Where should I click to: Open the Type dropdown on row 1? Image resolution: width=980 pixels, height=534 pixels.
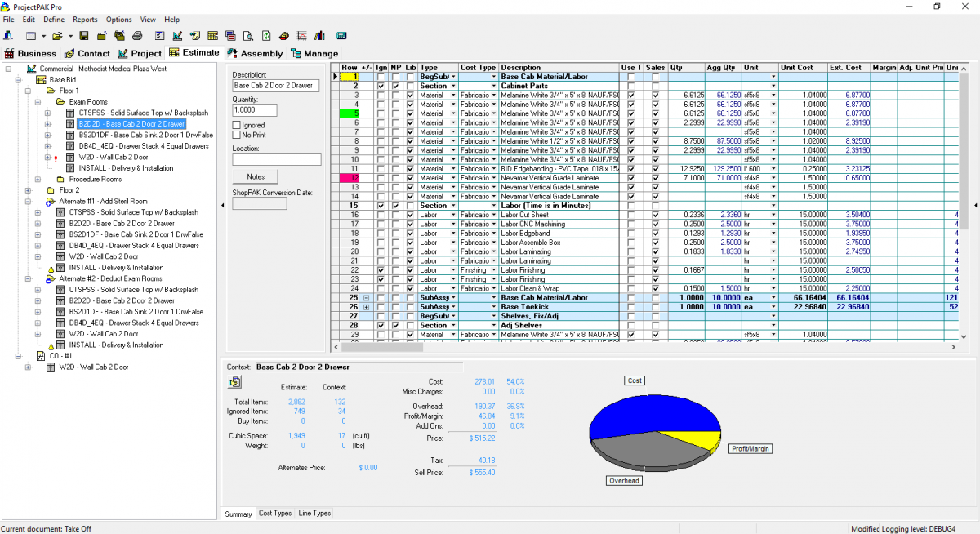pyautogui.click(x=453, y=77)
